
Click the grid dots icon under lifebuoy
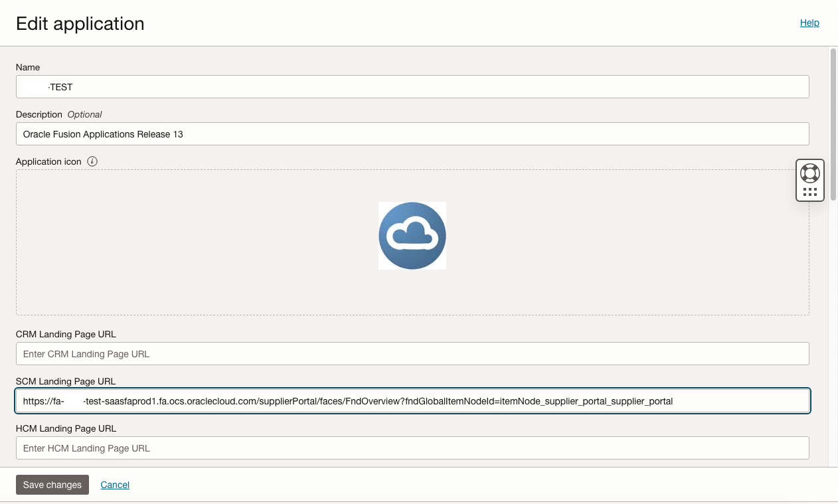(809, 192)
